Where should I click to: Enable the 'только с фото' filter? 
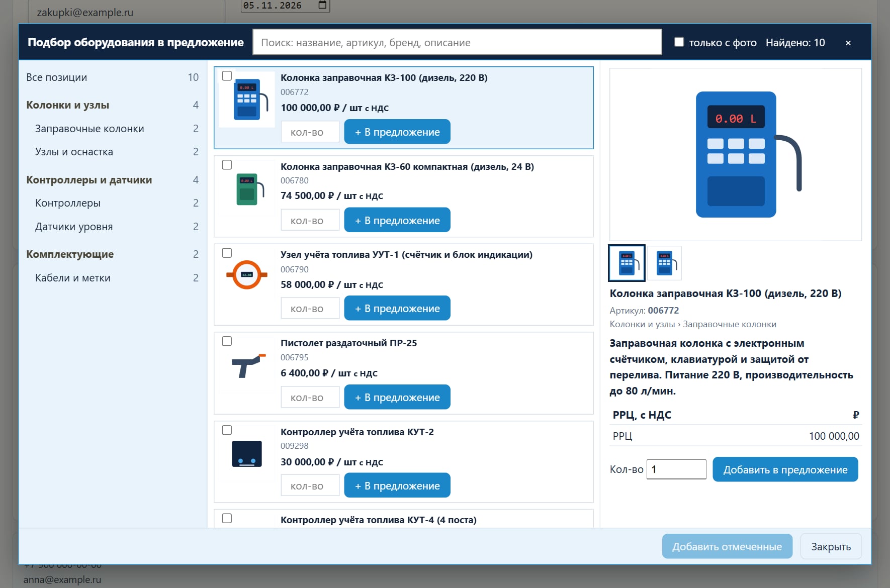679,42
